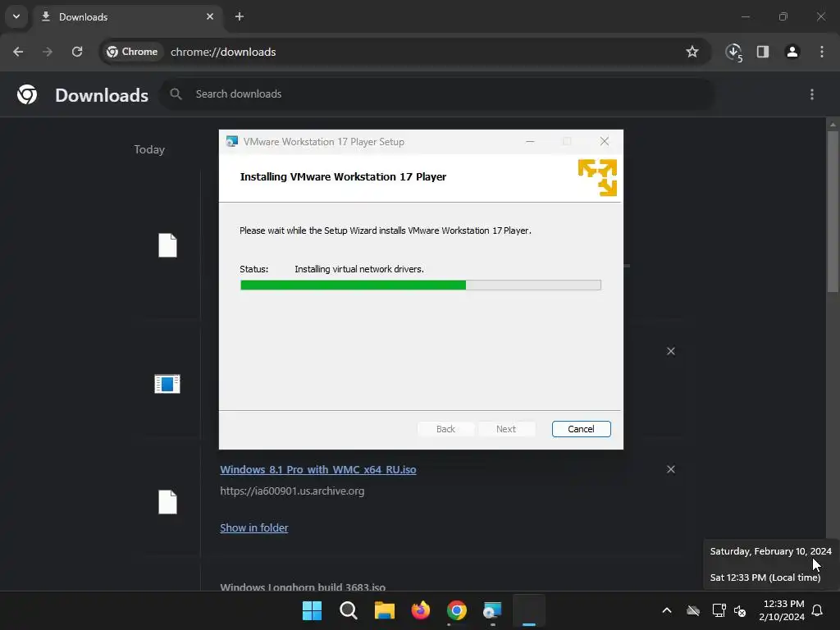Reload the downloads page
Screen dimensions: 840x630
(77, 52)
